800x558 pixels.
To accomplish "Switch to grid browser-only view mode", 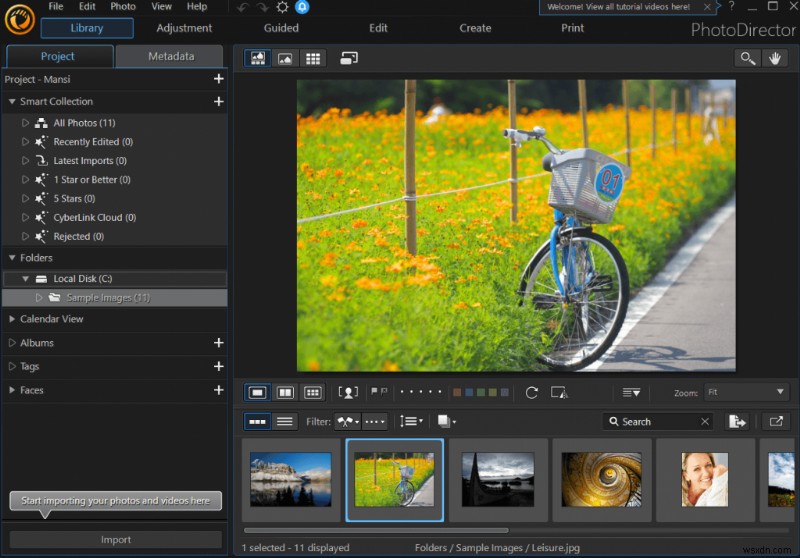I will coord(313,58).
